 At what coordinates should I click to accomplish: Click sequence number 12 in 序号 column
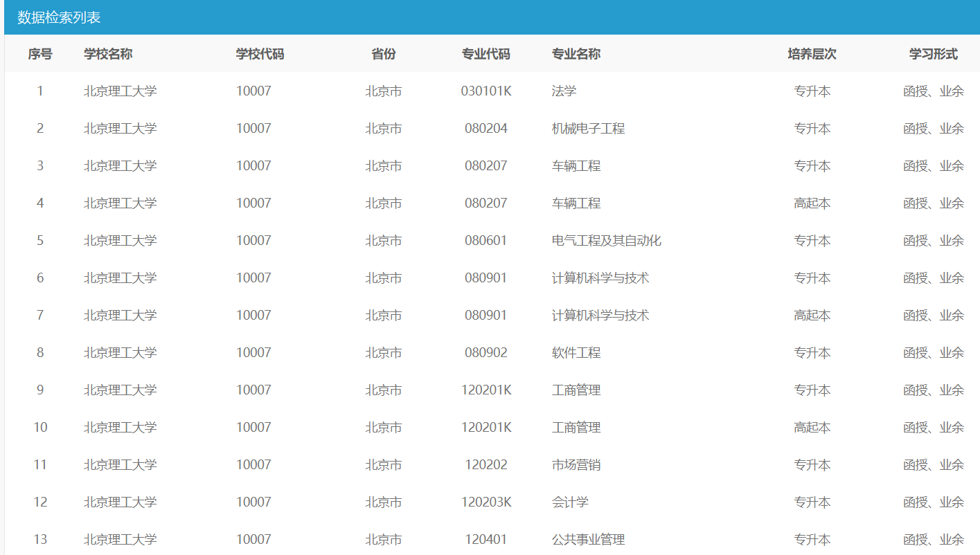pyautogui.click(x=40, y=502)
